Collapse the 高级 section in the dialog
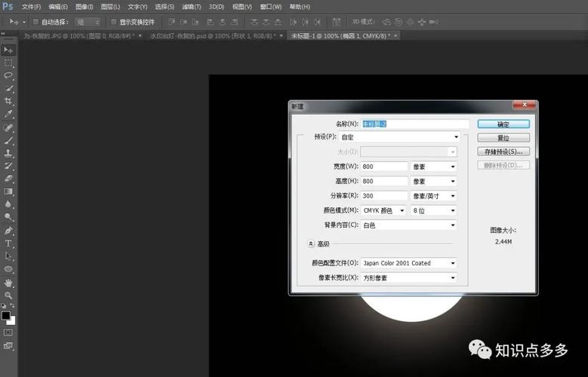The image size is (588, 377). click(310, 244)
